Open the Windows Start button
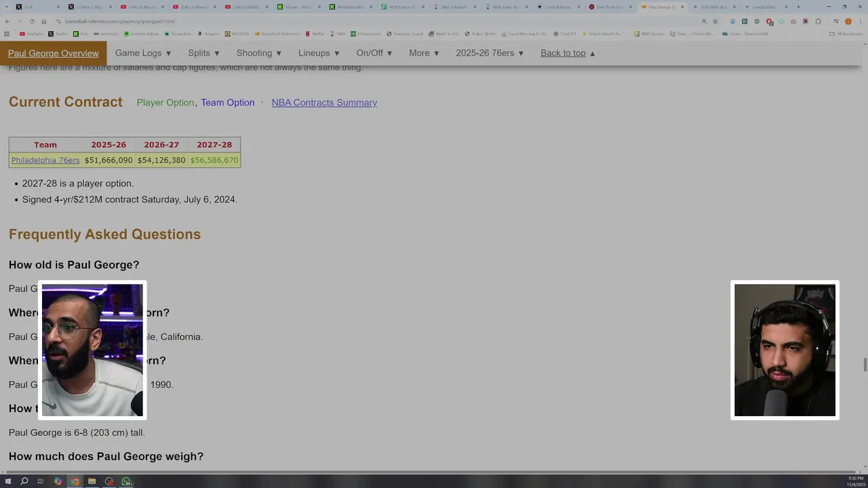This screenshot has width=868, height=488. [x=8, y=481]
